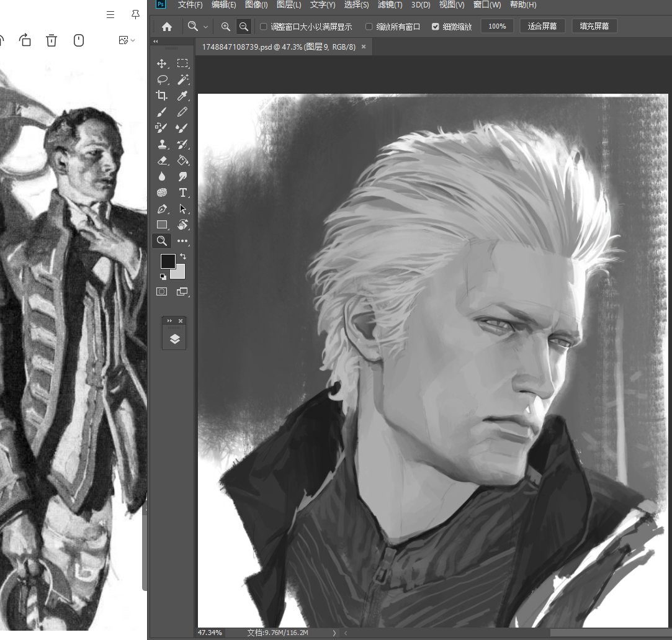The width and height of the screenshot is (672, 640).
Task: Click the 100% zoom button
Action: coord(497,26)
